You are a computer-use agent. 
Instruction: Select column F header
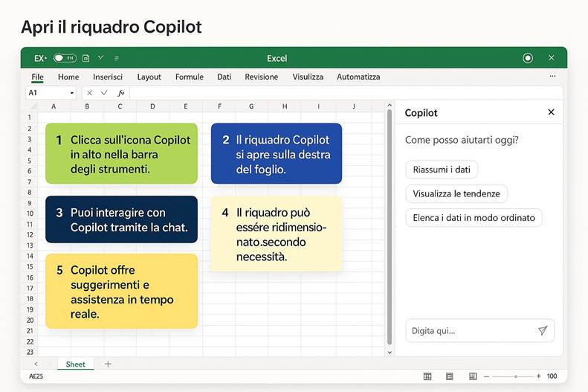point(219,106)
